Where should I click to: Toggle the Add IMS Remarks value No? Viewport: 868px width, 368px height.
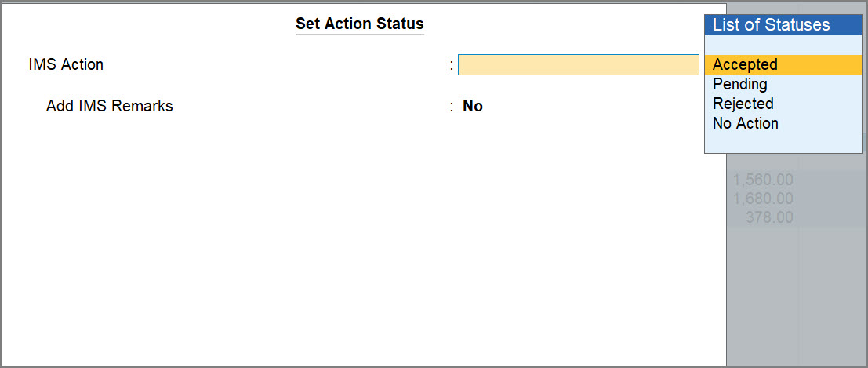tap(472, 106)
